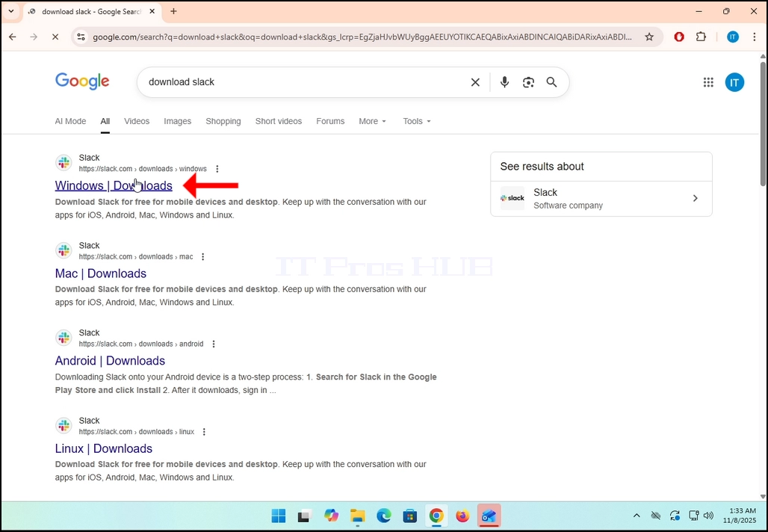Open Chrome profile IT avatar in toolbar
Screen dimensions: 768x532
pos(733,37)
